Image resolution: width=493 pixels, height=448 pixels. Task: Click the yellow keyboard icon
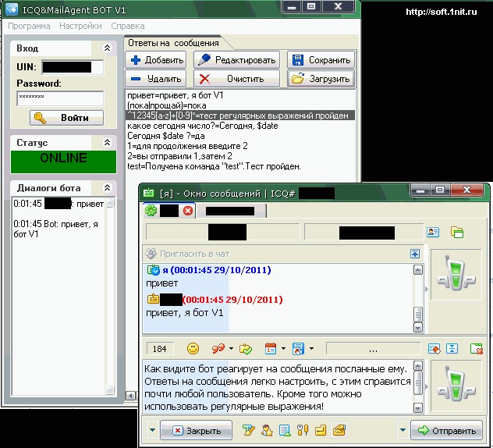tap(339, 430)
